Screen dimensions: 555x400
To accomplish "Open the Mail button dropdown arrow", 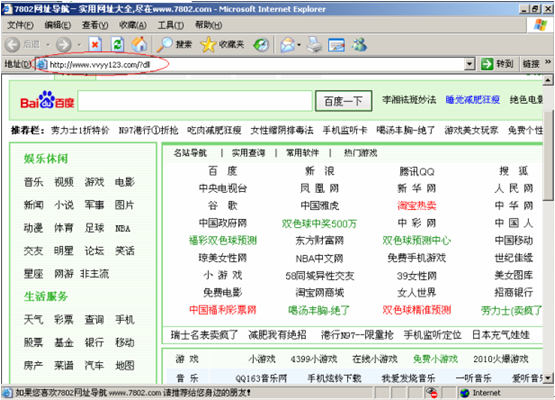I will coord(299,45).
